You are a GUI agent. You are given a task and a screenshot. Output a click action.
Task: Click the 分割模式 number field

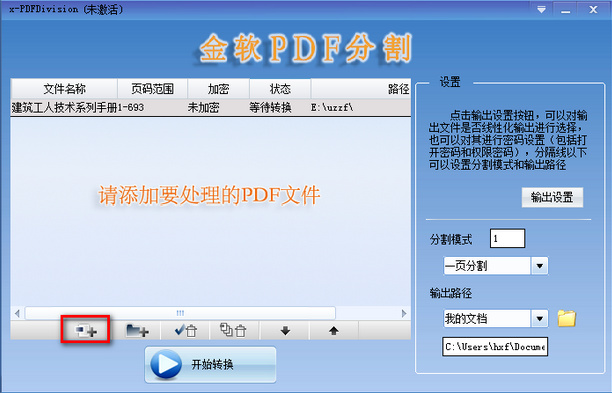(x=507, y=238)
